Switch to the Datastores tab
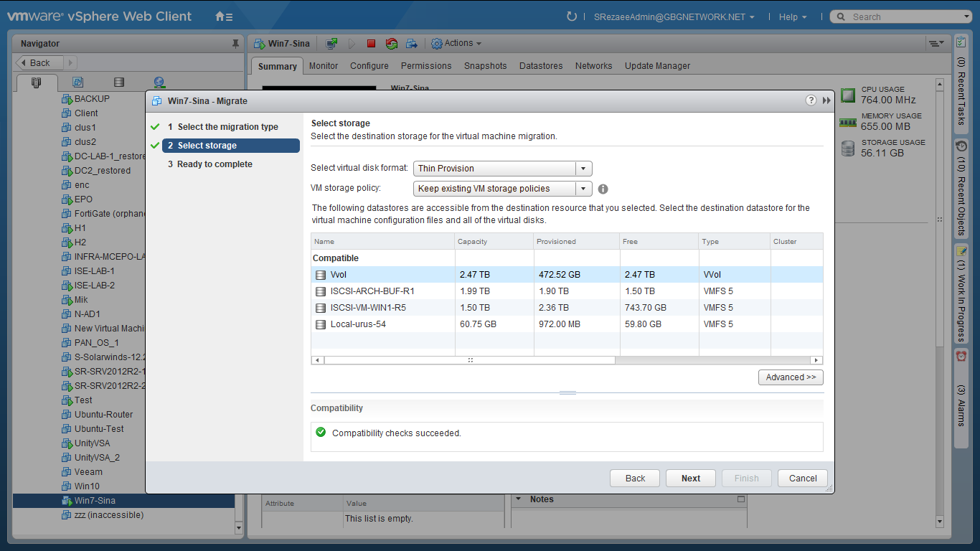The width and height of the screenshot is (980, 551). click(541, 65)
